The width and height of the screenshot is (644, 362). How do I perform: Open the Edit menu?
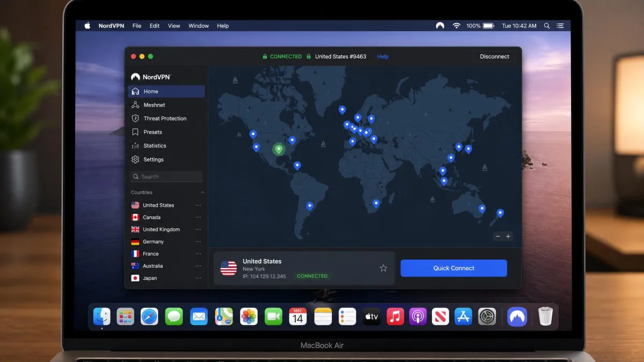(155, 26)
